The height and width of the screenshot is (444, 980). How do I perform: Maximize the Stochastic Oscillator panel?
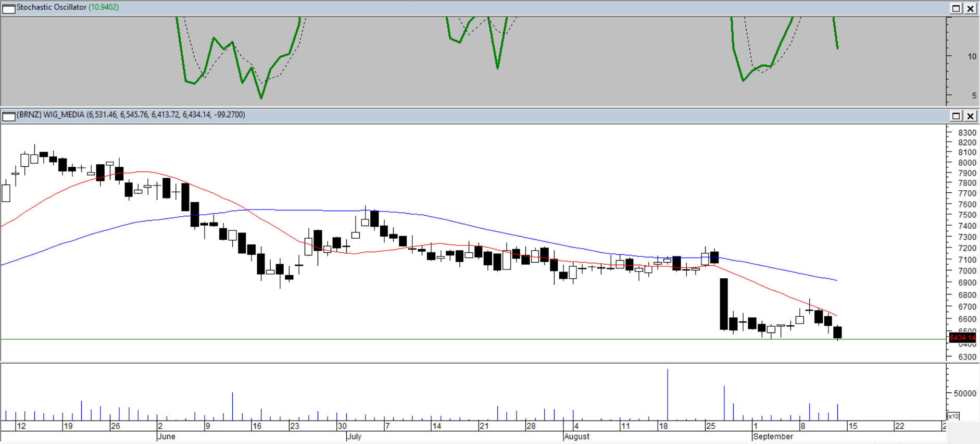click(956, 8)
